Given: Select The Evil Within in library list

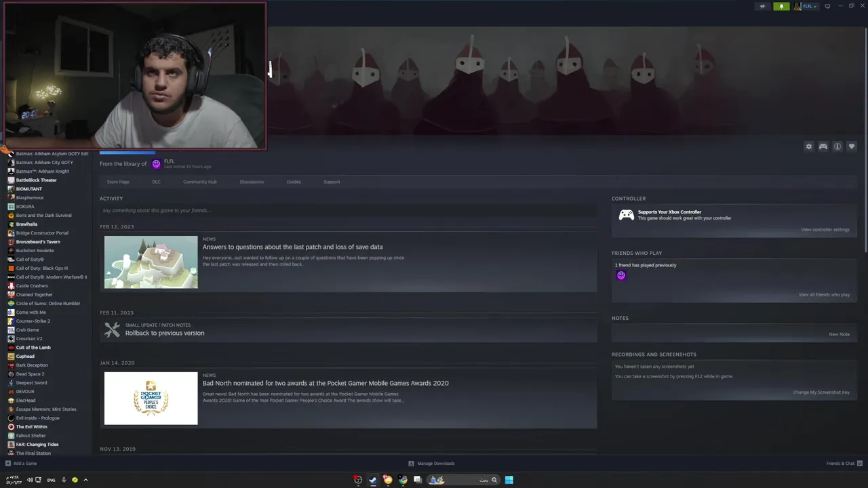Looking at the screenshot, I should pyautogui.click(x=32, y=427).
